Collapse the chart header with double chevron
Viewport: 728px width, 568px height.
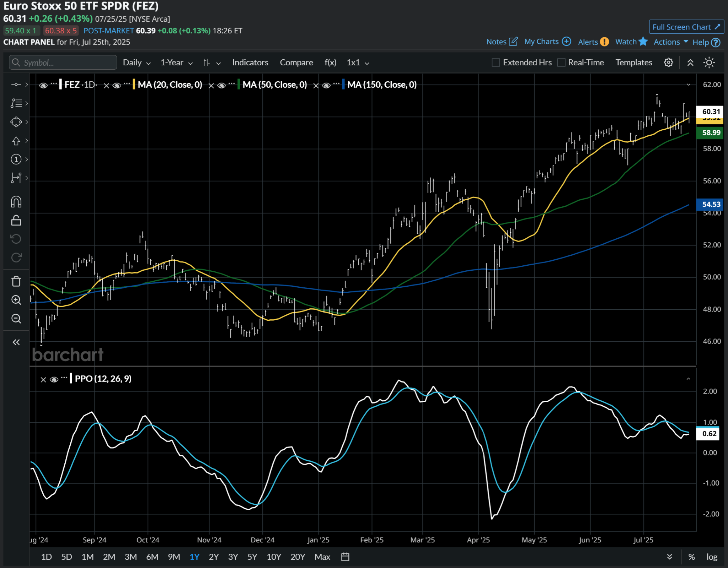pyautogui.click(x=690, y=63)
